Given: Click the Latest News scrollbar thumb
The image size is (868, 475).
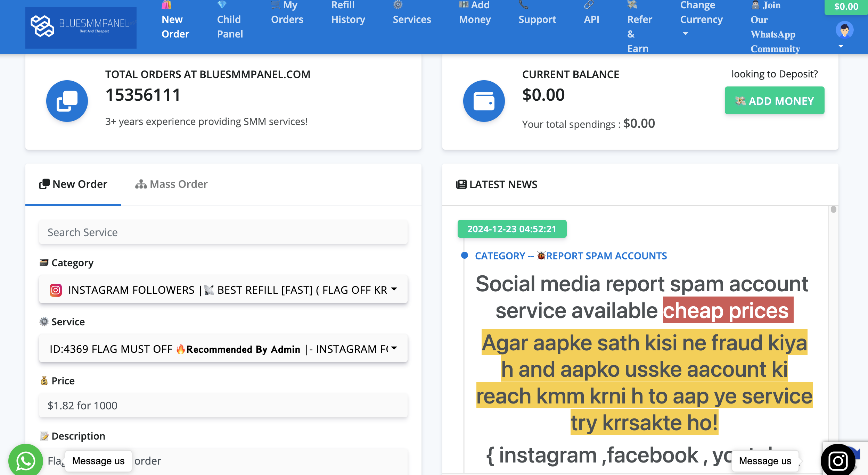Looking at the screenshot, I should (833, 209).
